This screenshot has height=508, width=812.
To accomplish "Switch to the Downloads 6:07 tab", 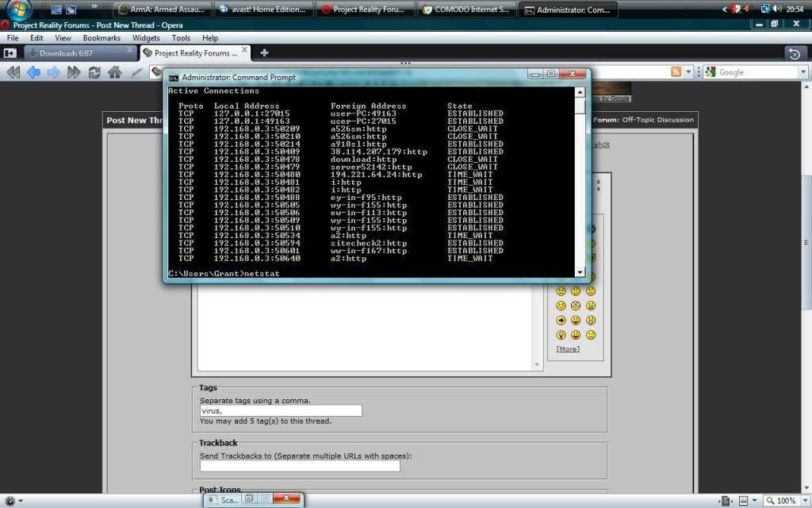I will 79,53.
